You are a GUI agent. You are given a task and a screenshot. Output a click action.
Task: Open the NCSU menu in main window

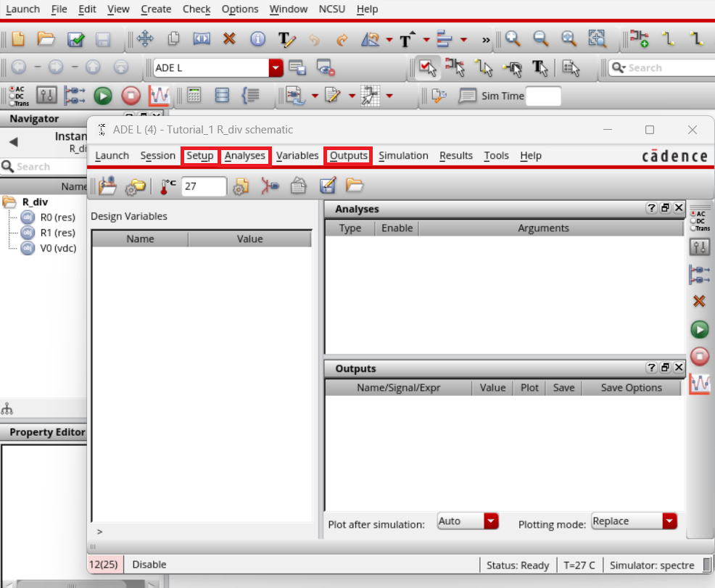[332, 9]
